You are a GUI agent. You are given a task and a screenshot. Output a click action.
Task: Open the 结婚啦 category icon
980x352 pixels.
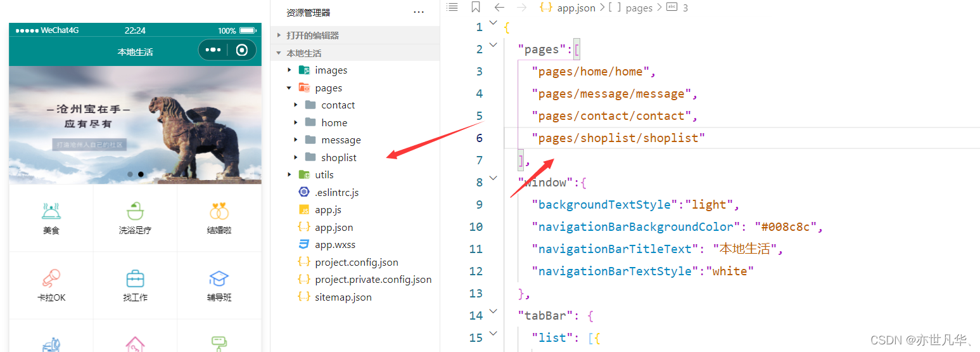pos(219,211)
